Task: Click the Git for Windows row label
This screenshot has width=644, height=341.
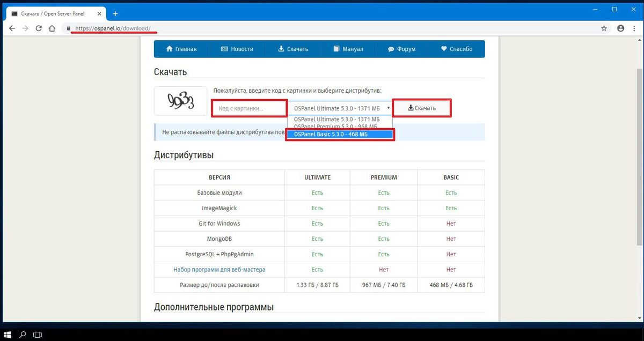Action: [x=219, y=223]
